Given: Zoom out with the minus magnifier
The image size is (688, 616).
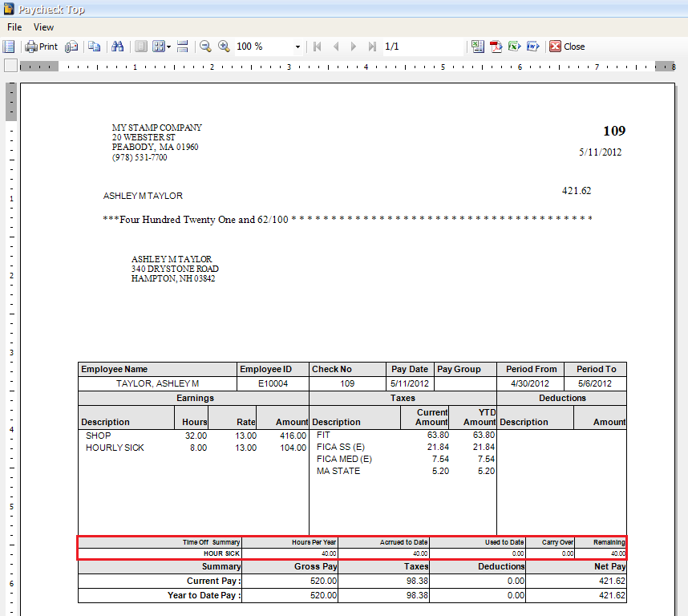Looking at the screenshot, I should (205, 47).
